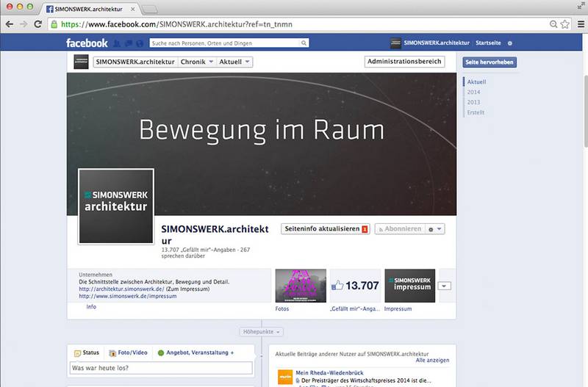Screen dimensions: 588x387
Task: Click the Was war heute los? status box
Action: (x=161, y=368)
